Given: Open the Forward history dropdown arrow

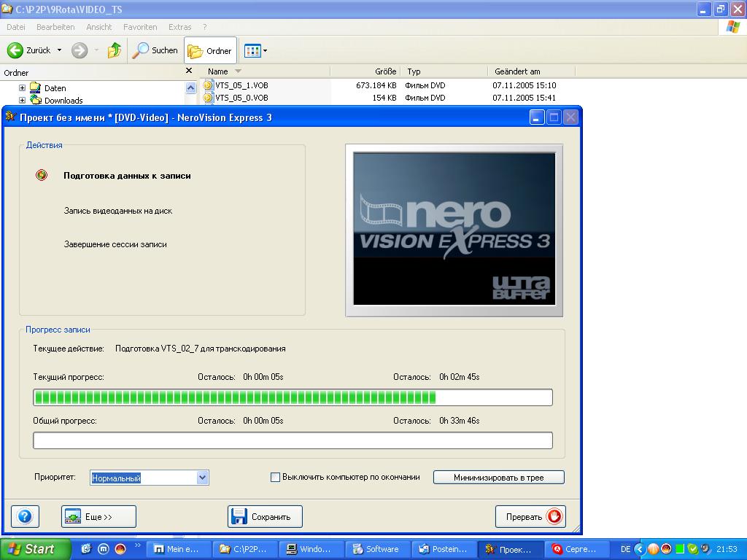Looking at the screenshot, I should 96,50.
